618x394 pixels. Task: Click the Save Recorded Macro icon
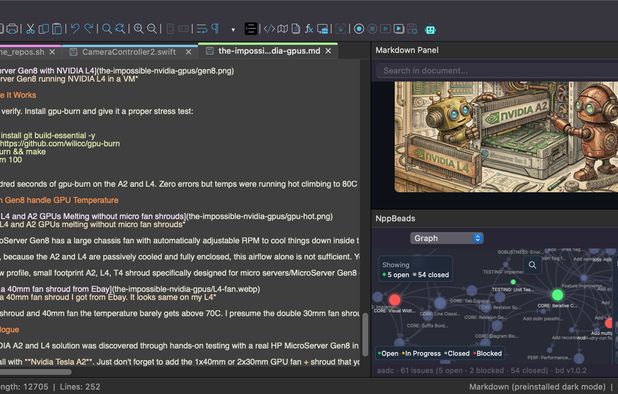click(412, 29)
